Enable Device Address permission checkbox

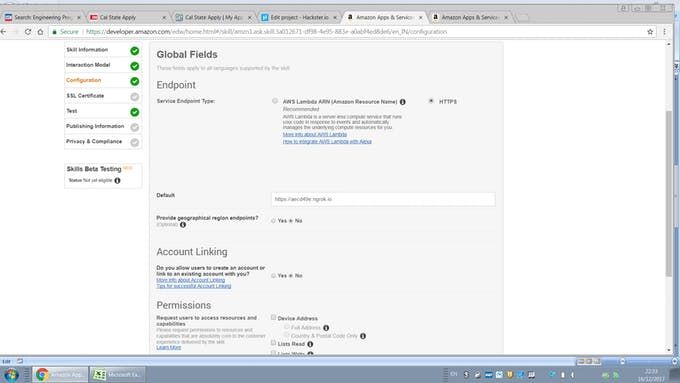[273, 318]
